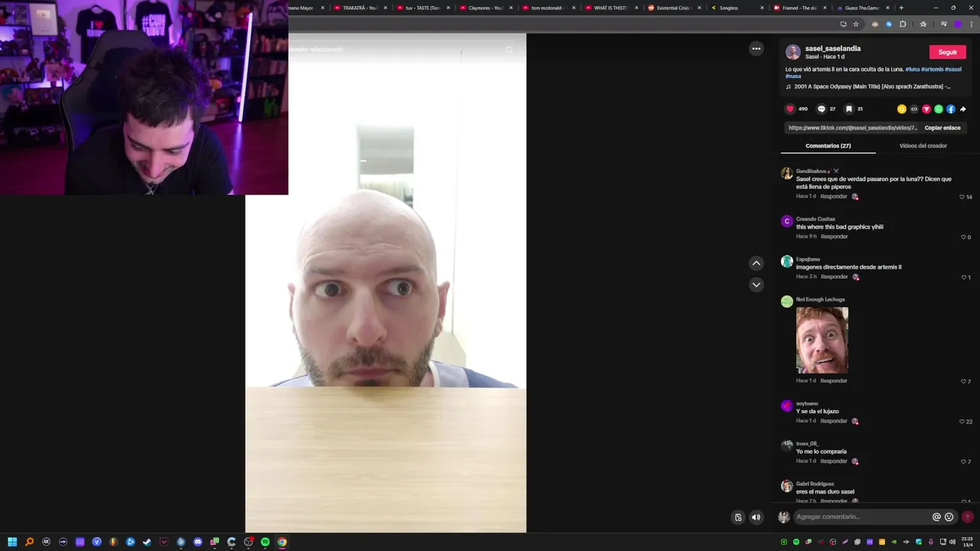
Task: Click the #nasa hashtag
Action: [x=793, y=76]
